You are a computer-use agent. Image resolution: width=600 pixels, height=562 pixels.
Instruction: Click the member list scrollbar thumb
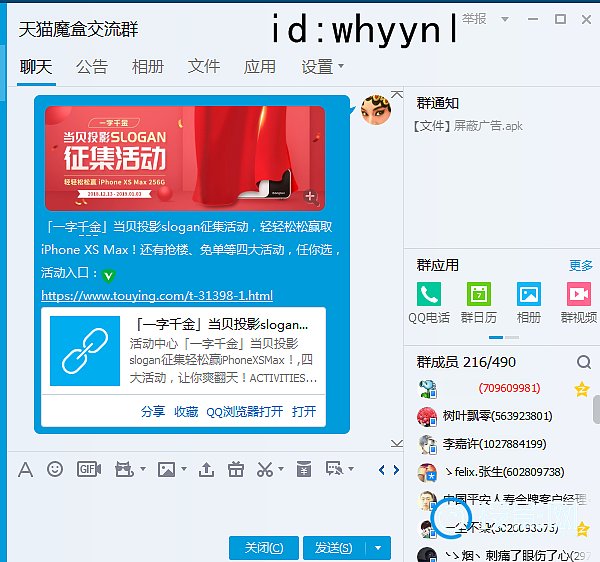coord(596,410)
